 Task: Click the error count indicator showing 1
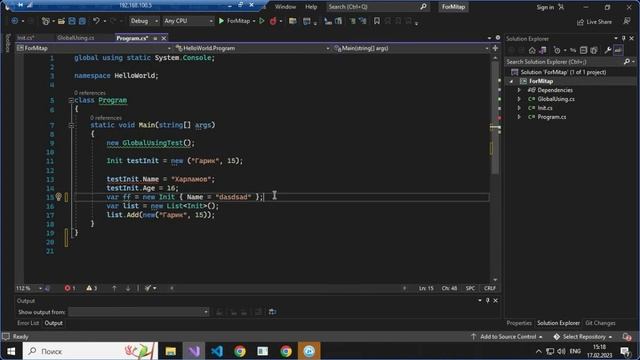point(70,288)
